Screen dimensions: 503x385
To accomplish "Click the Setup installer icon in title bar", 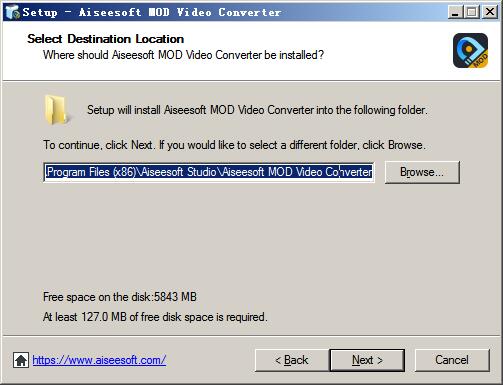I will [12, 12].
